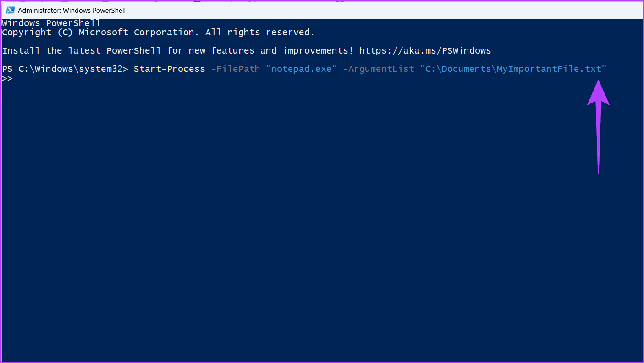This screenshot has height=363, width=644.
Task: Click the words "new features and improvements!"
Action: 271,50
